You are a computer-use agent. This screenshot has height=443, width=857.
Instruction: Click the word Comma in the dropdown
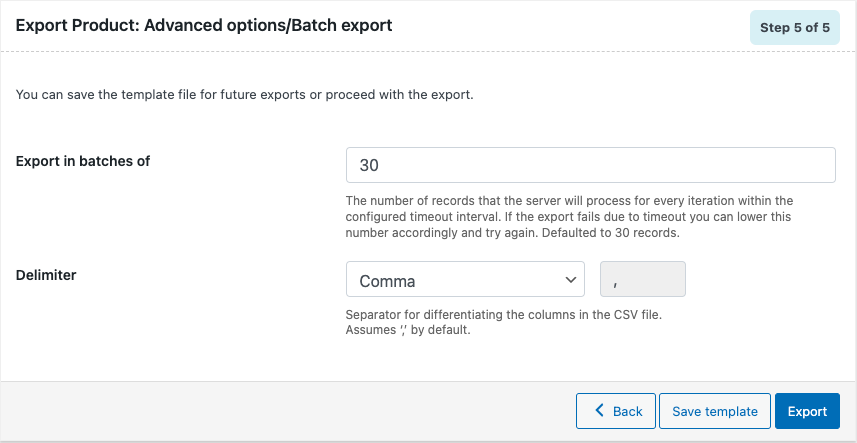coord(387,281)
